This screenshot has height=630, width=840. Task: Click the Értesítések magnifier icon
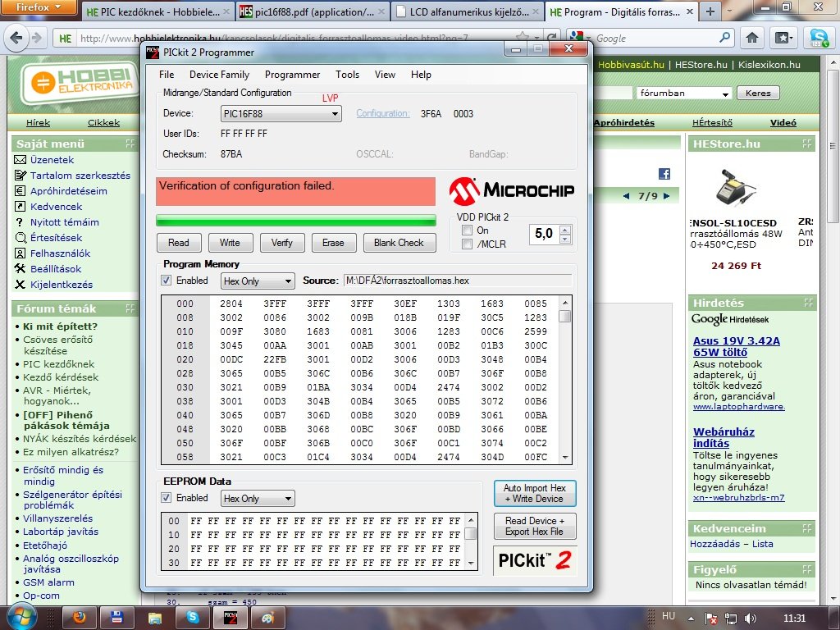pyautogui.click(x=20, y=238)
